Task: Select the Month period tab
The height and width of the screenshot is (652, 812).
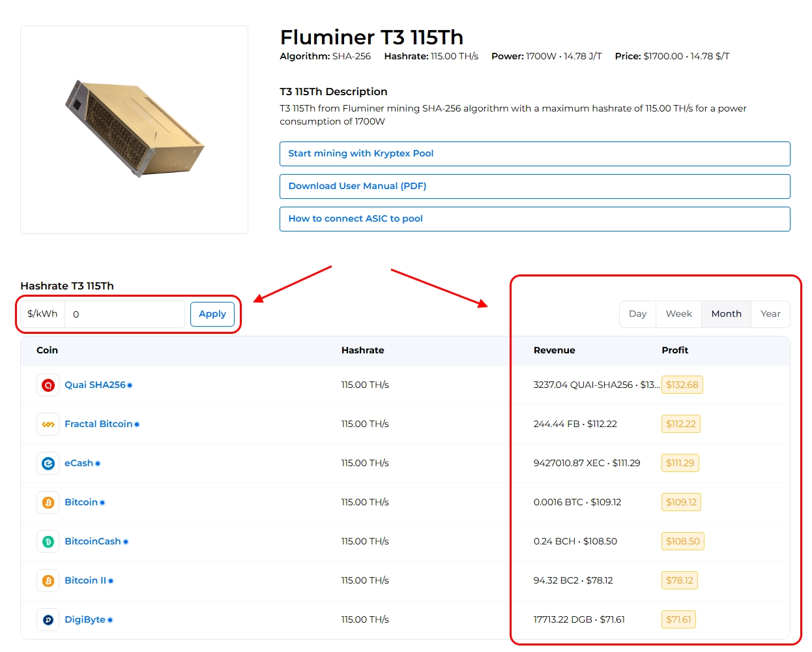Action: pos(726,314)
